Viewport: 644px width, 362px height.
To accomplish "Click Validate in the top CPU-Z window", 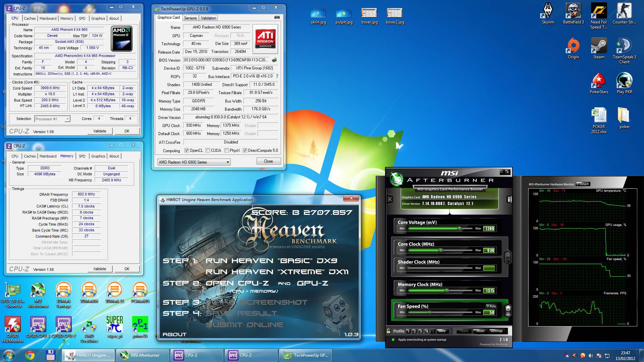I will pos(100,131).
